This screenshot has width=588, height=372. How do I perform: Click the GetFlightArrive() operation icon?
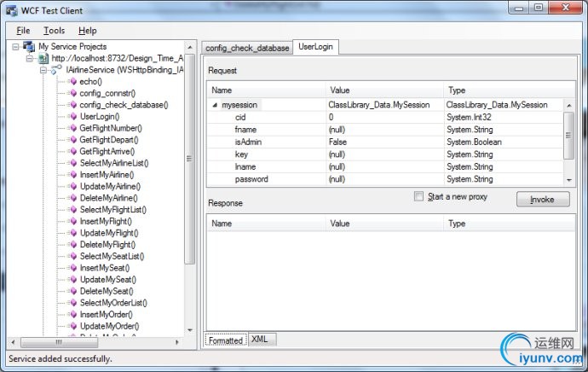(x=73, y=151)
